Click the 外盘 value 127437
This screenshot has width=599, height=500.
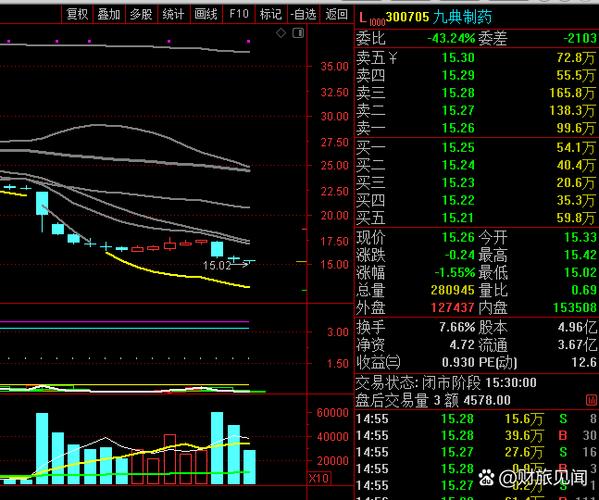click(453, 307)
